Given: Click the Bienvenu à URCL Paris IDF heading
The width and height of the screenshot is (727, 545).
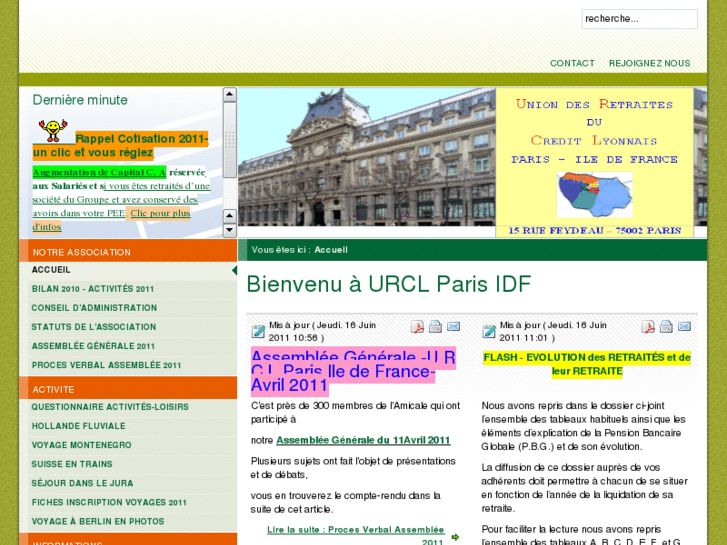Looking at the screenshot, I should point(389,284).
